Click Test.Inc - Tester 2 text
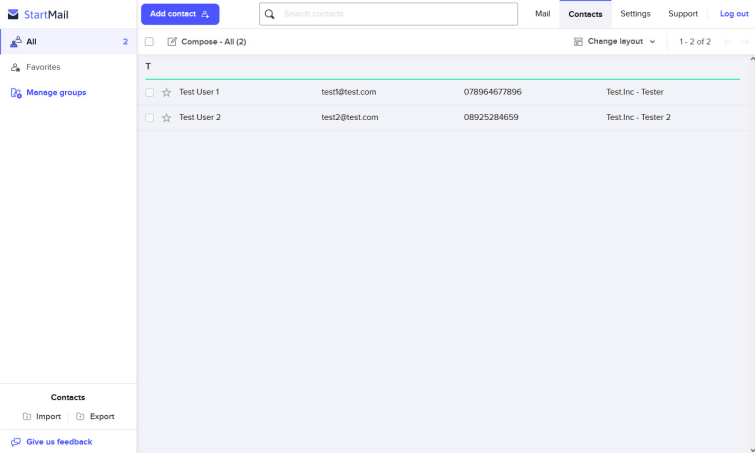The image size is (755, 453). (638, 117)
